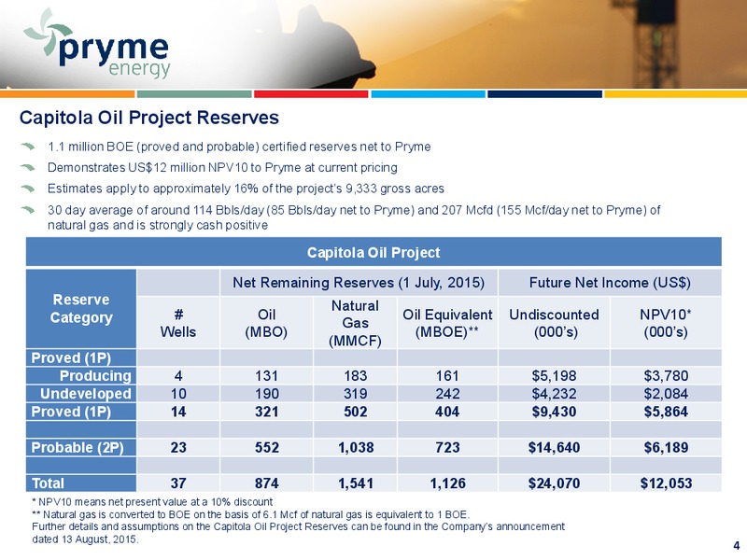Click the Undeveloped undiscounted value '$4,232'

554,394
